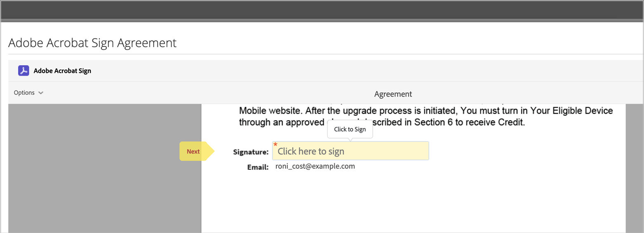Click the 'Click here to sign' field

tap(350, 151)
